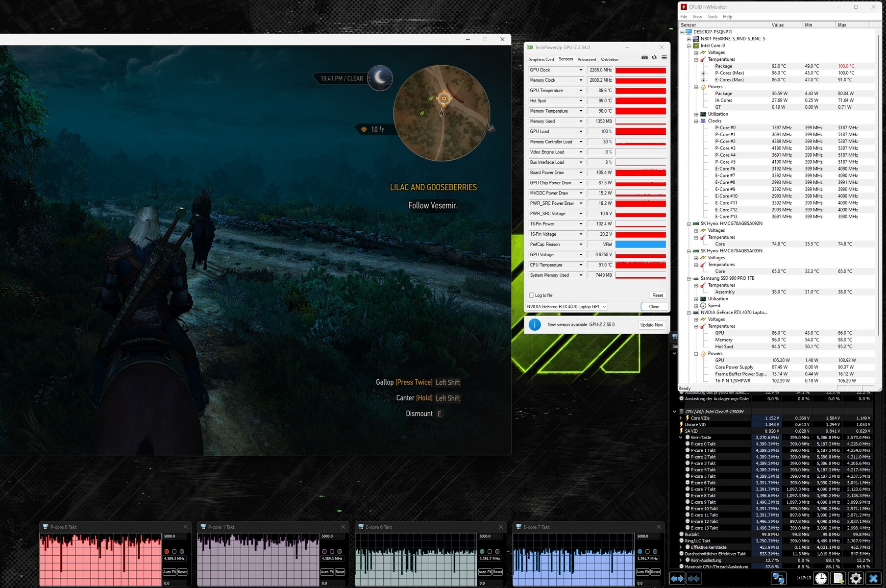Switch to the Graphics Card tab in GPU-Z

point(541,60)
